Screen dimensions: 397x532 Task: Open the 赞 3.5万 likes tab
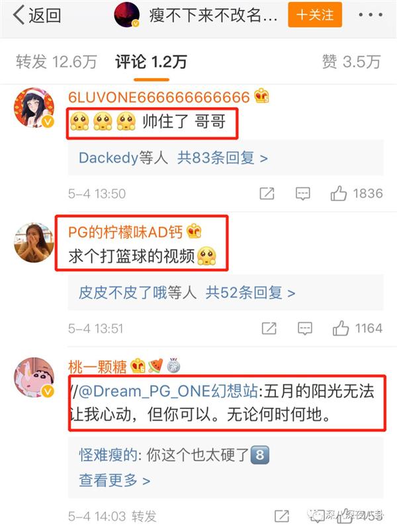(351, 62)
